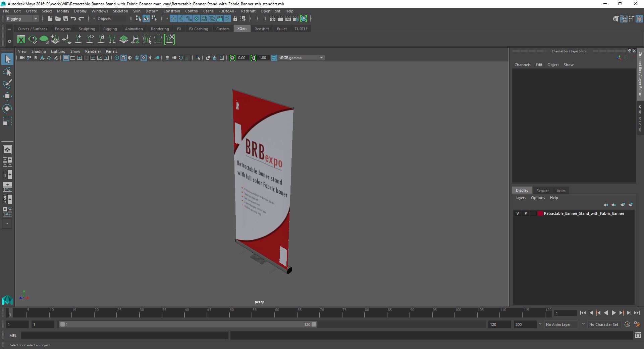This screenshot has height=349, width=644.
Task: Select the arrow Select tool in toolbox
Action: click(7, 59)
